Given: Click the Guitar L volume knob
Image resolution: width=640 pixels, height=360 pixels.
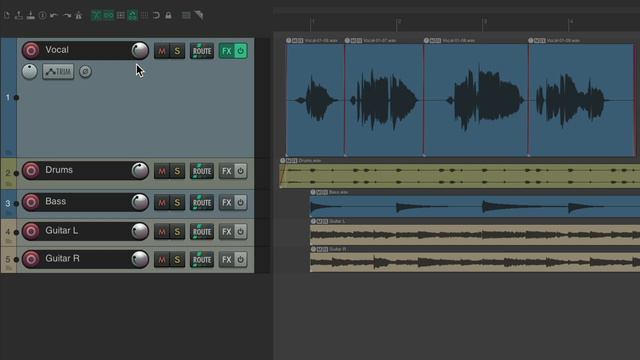Looking at the screenshot, I should coord(140,231).
